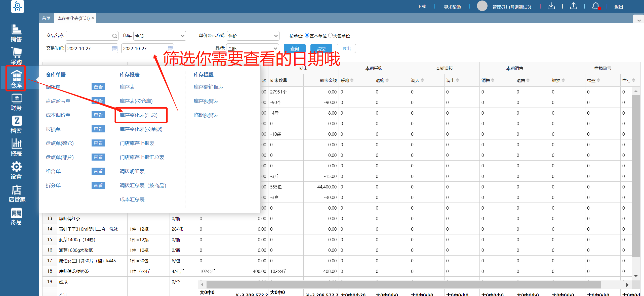Image resolution: width=644 pixels, height=296 pixels.
Task: Open the 档案 sidebar module
Action: coord(16,125)
